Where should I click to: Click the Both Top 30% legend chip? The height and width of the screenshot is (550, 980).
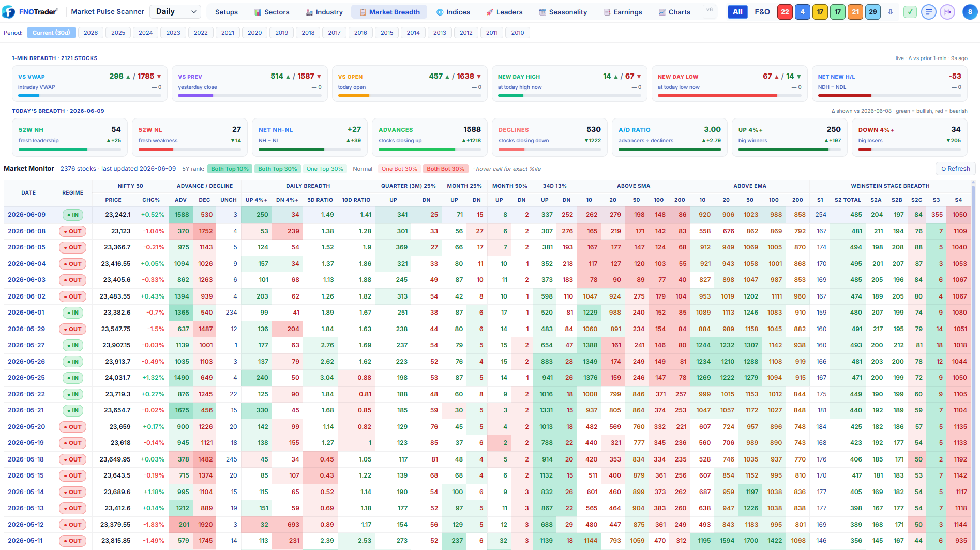click(277, 169)
